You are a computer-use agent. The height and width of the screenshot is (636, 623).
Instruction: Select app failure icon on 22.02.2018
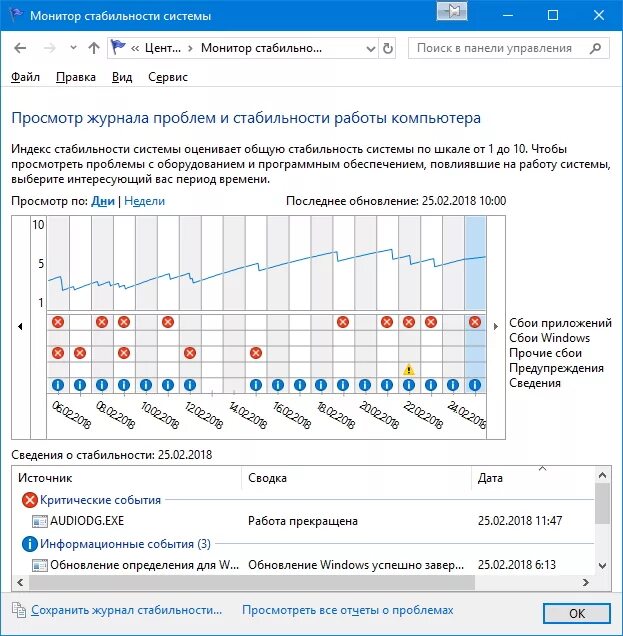pyautogui.click(x=408, y=322)
